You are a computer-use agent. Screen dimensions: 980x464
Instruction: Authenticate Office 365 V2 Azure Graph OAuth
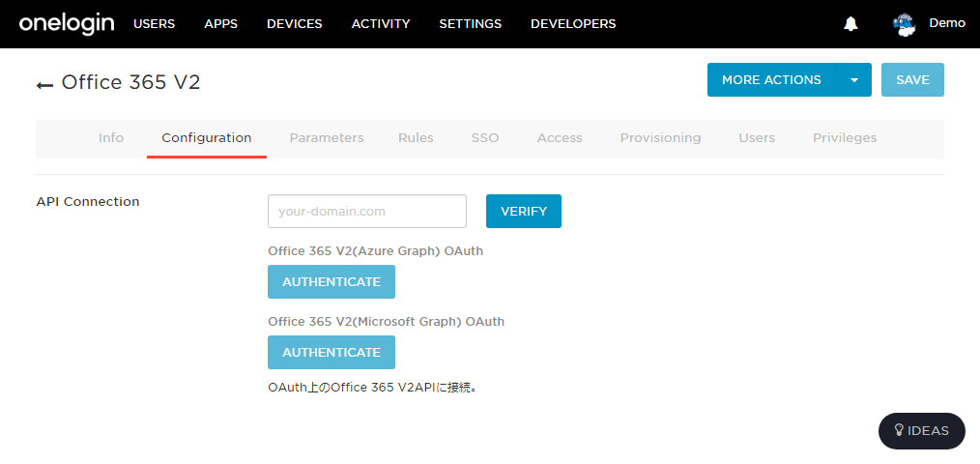[331, 282]
